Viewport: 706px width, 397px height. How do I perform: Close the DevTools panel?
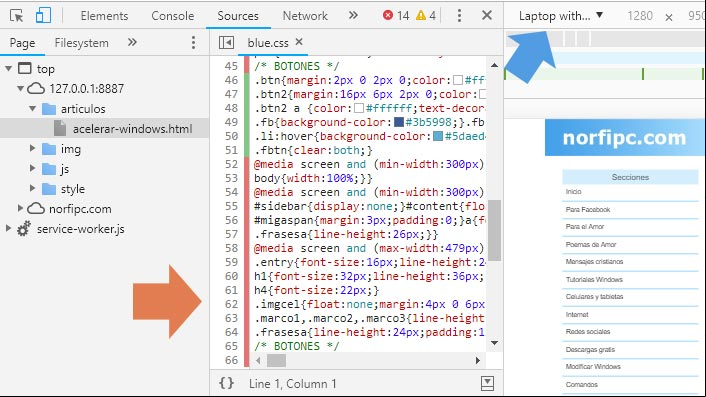pos(487,15)
